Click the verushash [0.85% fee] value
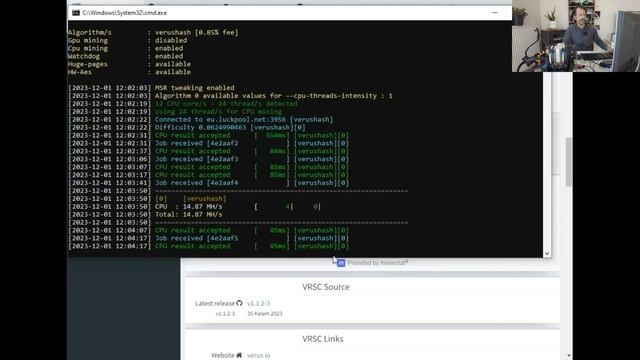This screenshot has width=640, height=360. click(196, 32)
